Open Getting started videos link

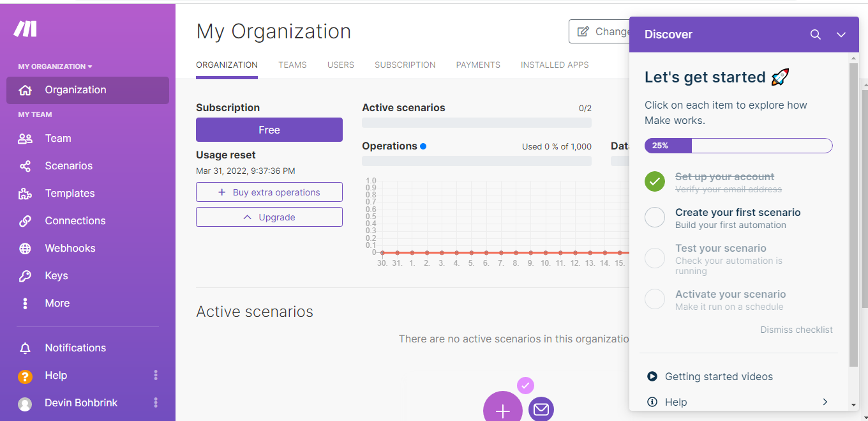[x=719, y=377]
